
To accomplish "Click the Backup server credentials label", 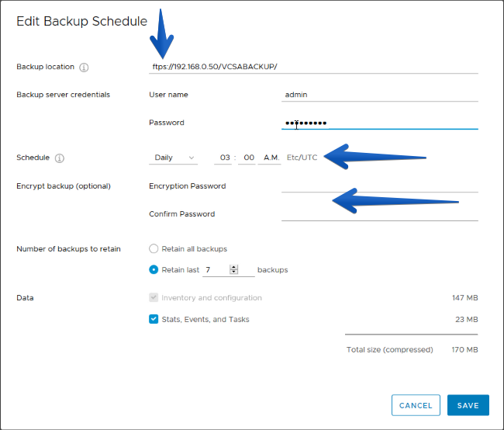I will [x=64, y=95].
